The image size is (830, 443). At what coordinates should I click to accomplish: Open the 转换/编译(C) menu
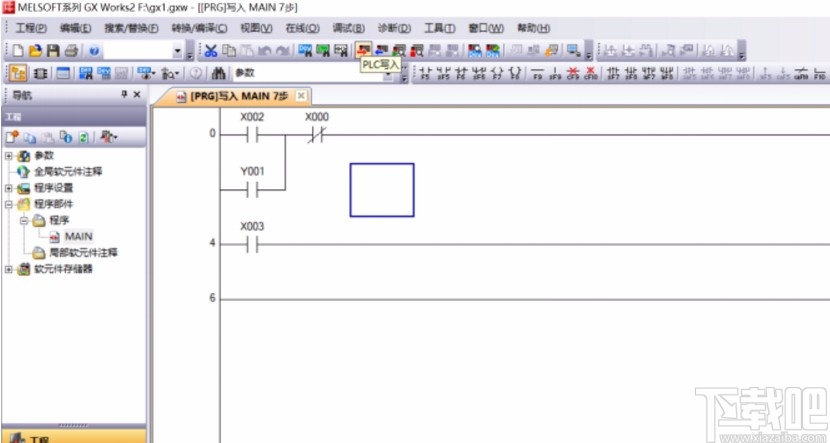(x=199, y=28)
